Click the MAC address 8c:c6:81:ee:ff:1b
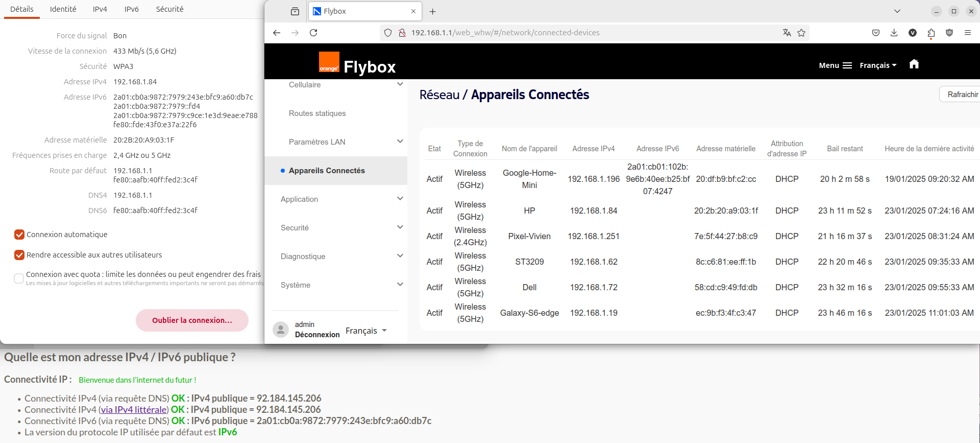The height and width of the screenshot is (443, 980). (726, 262)
